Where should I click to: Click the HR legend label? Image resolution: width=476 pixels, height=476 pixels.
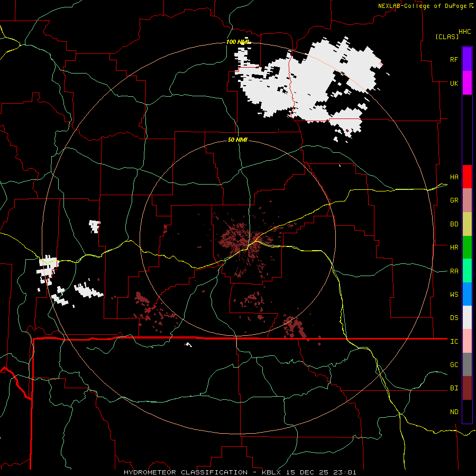tap(454, 248)
